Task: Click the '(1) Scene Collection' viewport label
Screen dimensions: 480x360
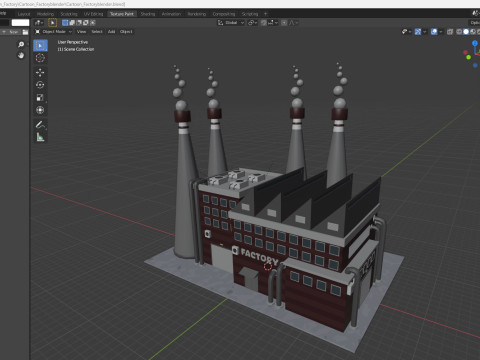Action: click(x=76, y=49)
